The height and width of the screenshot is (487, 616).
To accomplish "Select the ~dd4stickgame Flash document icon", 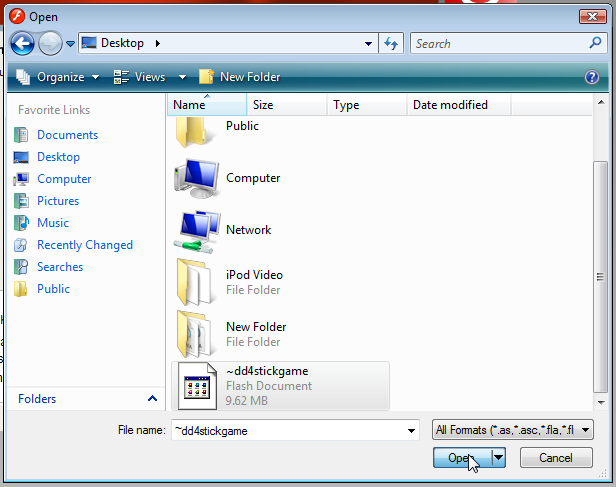I will (x=197, y=386).
